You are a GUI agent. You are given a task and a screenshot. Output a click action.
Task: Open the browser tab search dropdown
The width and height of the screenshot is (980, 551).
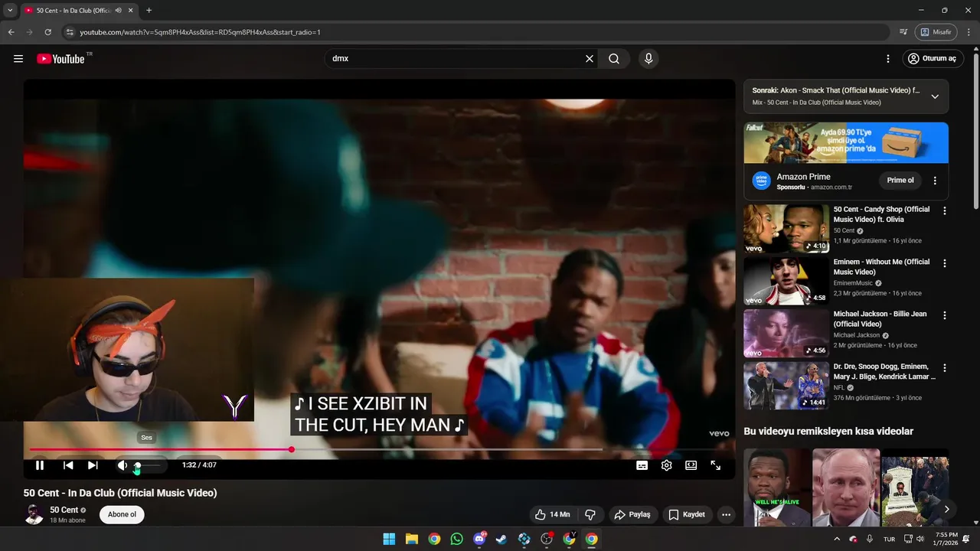[10, 10]
